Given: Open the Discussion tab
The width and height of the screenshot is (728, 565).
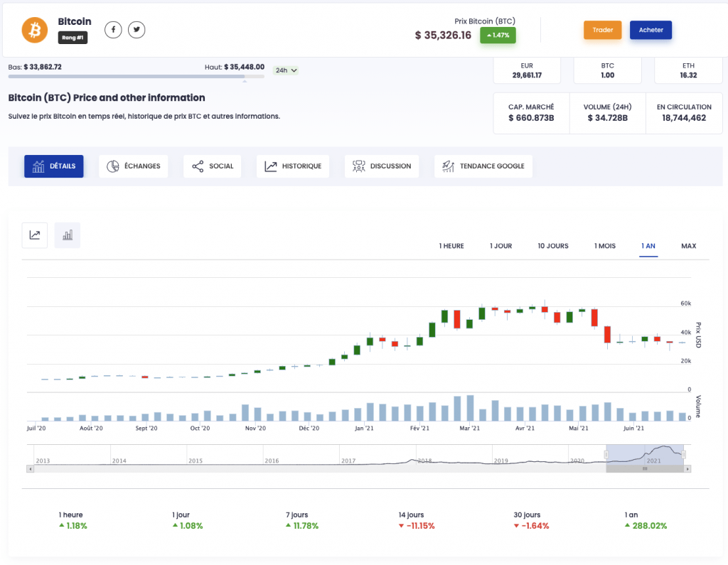Looking at the screenshot, I should click(382, 166).
